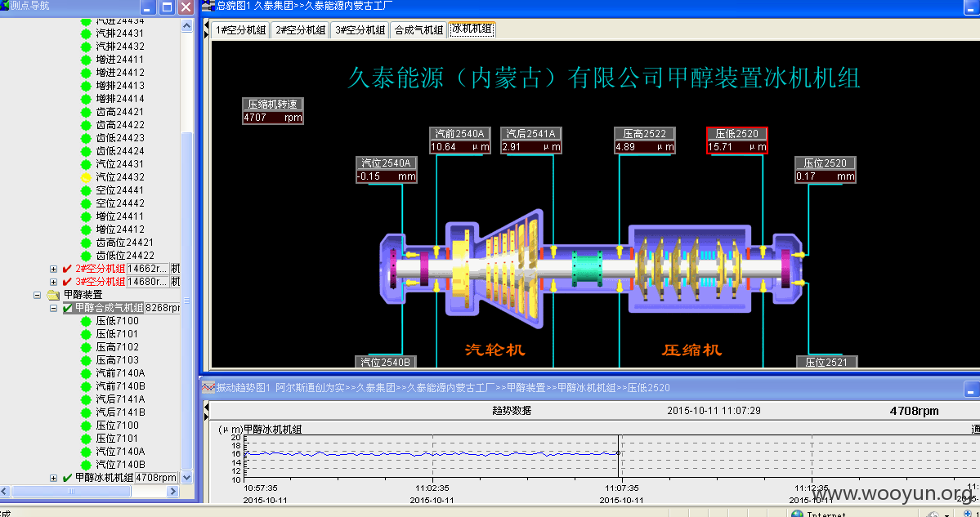Select the 汽位2540A displacement point
Screen dimensions: 980x517
(x=387, y=170)
